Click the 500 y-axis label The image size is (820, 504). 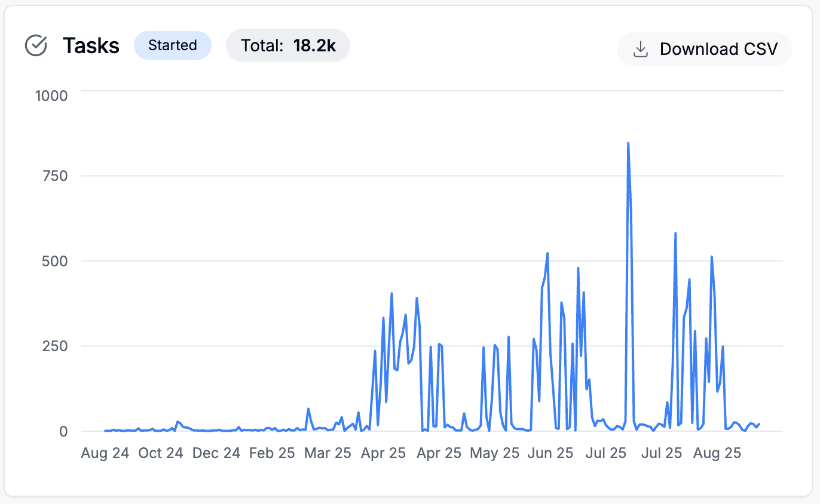pyautogui.click(x=56, y=261)
